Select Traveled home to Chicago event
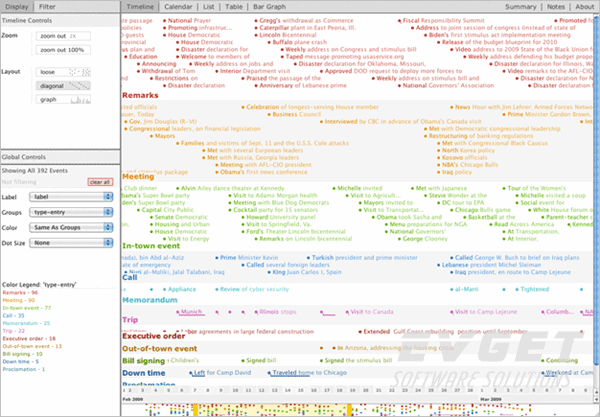This screenshot has width=600, height=417. 307,373
